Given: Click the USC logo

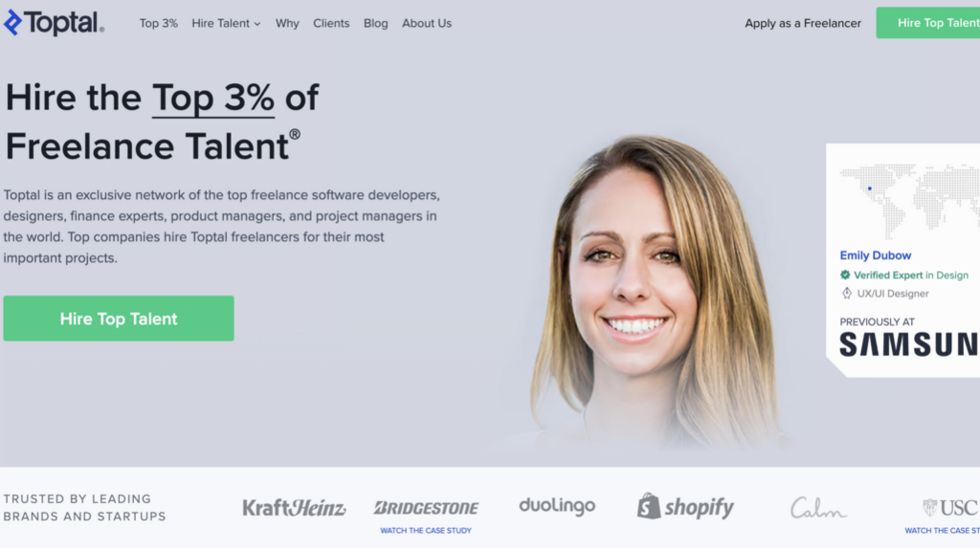Looking at the screenshot, I should [950, 507].
